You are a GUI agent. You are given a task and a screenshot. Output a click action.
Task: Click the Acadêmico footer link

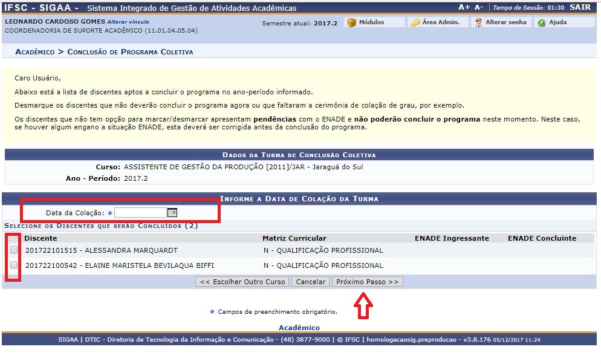299,328
